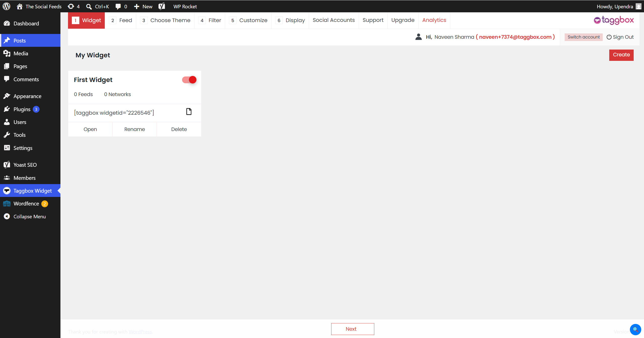Open the First Widget
The image size is (644, 338).
(x=90, y=129)
